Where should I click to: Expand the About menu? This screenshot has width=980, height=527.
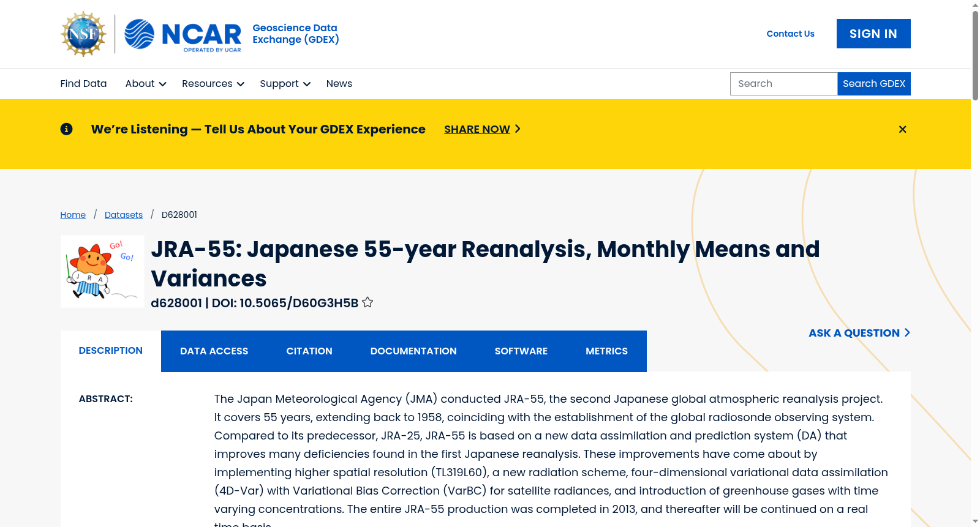(146, 84)
